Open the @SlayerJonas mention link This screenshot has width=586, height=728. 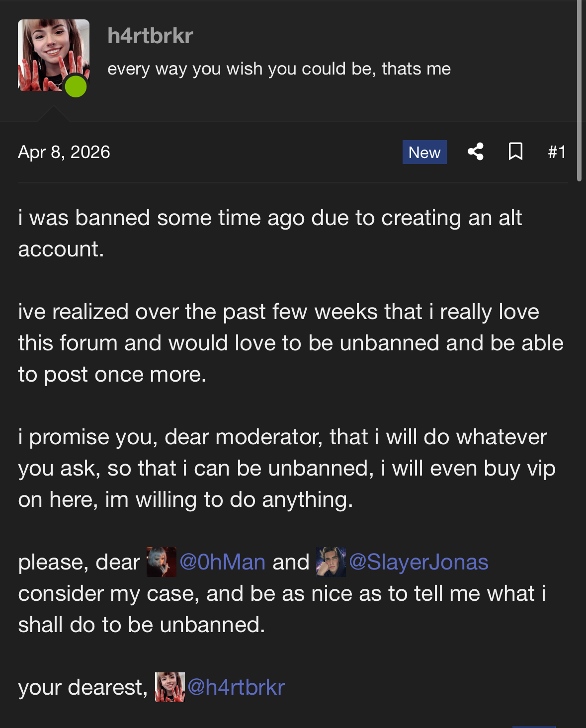tap(419, 562)
